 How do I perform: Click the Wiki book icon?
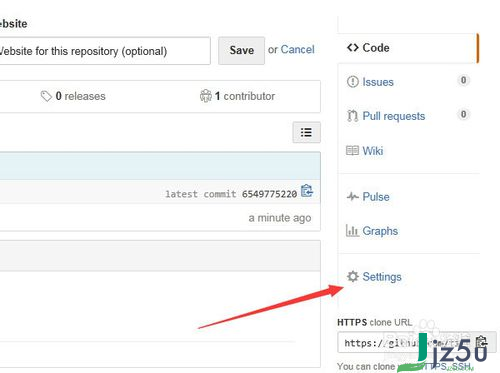pyautogui.click(x=352, y=151)
